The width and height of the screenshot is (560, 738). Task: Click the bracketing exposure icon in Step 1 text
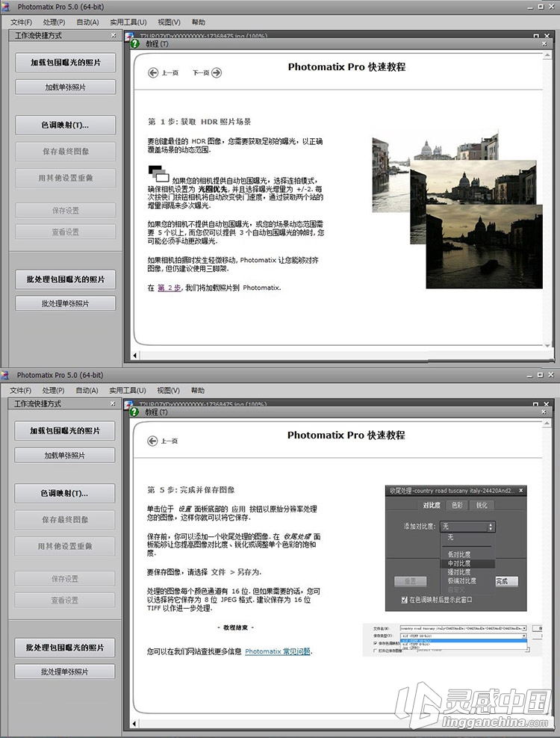158,174
